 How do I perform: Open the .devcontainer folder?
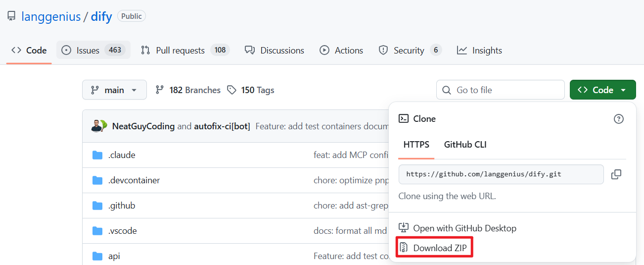[x=134, y=180]
